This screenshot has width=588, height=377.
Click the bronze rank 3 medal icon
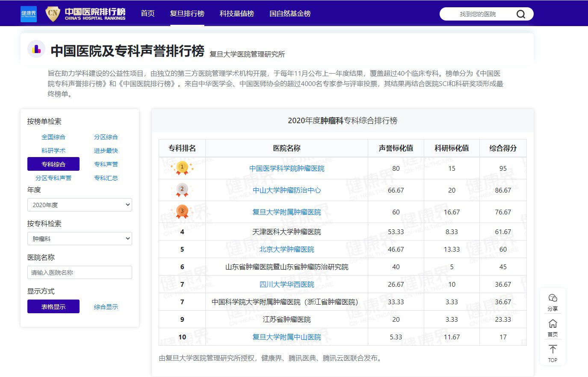[182, 211]
